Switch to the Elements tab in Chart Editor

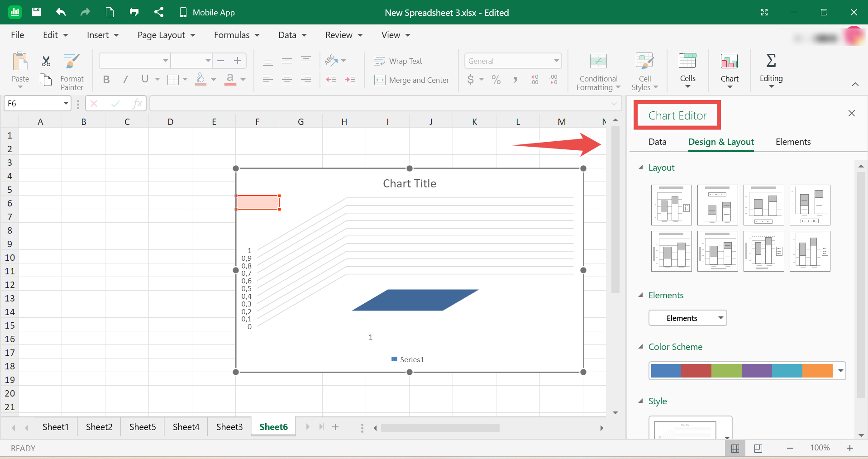click(x=793, y=142)
